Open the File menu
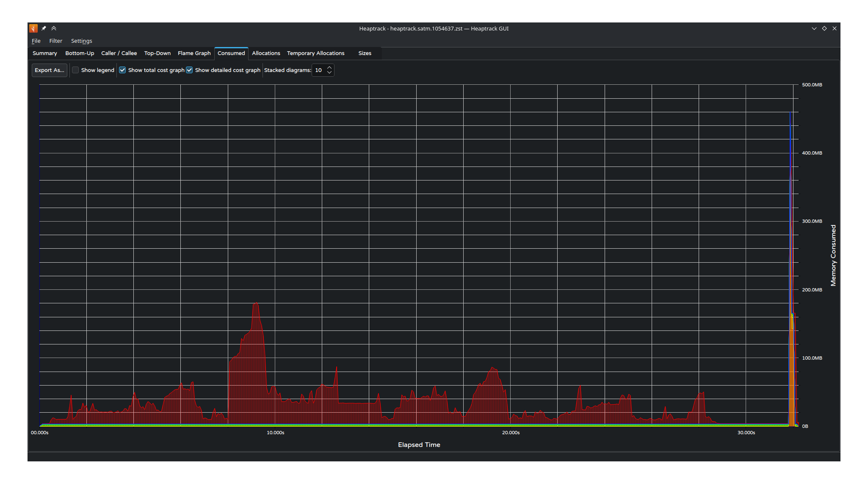The width and height of the screenshot is (868, 494). [36, 41]
